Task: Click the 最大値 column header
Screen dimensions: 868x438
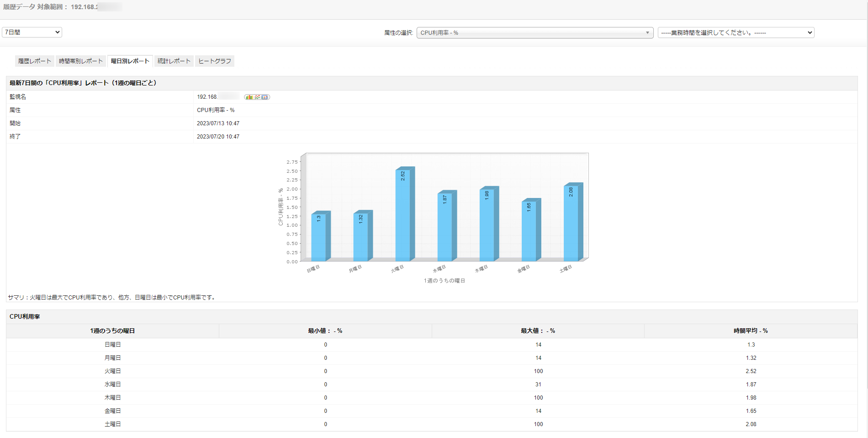Action: pyautogui.click(x=538, y=331)
